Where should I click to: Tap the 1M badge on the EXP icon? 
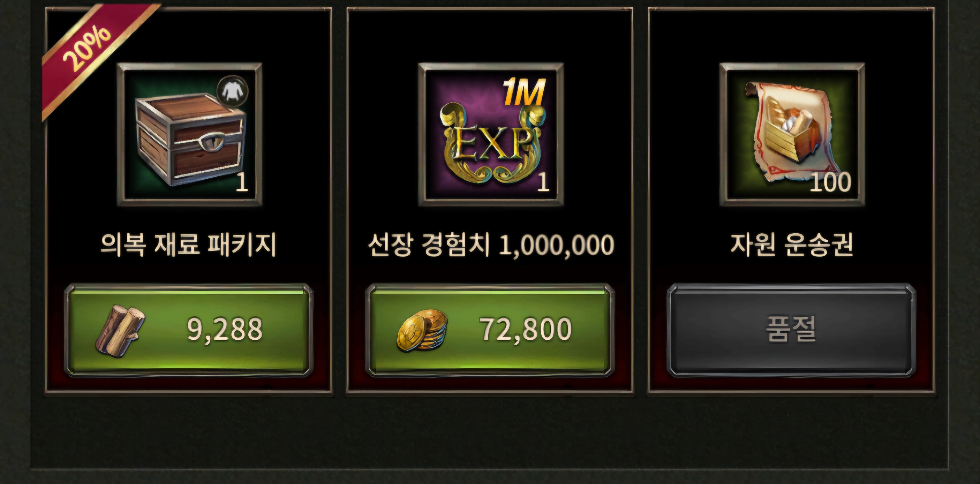(x=524, y=92)
